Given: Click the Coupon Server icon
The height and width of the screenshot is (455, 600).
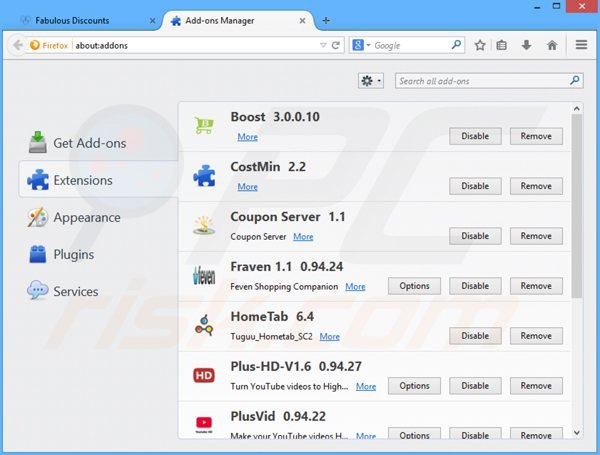Looking at the screenshot, I should point(204,225).
